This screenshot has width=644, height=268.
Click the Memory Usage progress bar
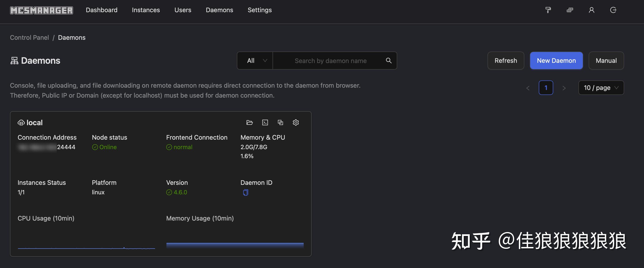tap(235, 244)
